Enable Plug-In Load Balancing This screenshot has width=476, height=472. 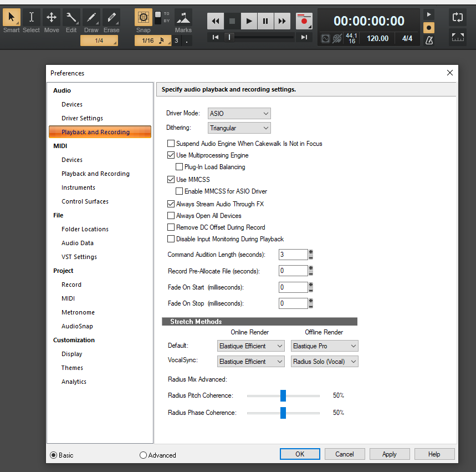click(x=179, y=166)
